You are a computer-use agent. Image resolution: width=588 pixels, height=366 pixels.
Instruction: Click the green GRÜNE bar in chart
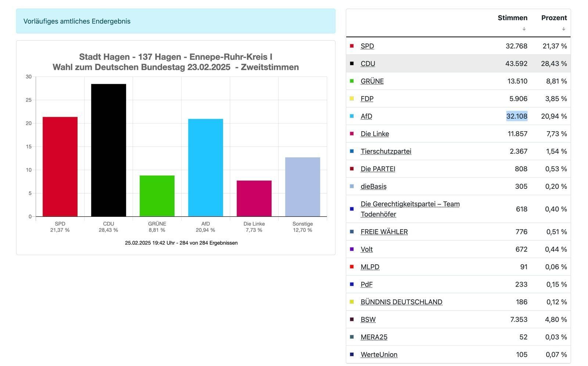[157, 196]
